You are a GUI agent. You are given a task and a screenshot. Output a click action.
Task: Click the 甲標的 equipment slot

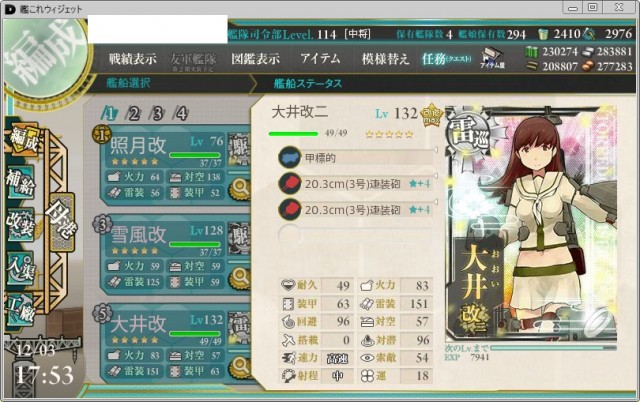click(x=356, y=158)
